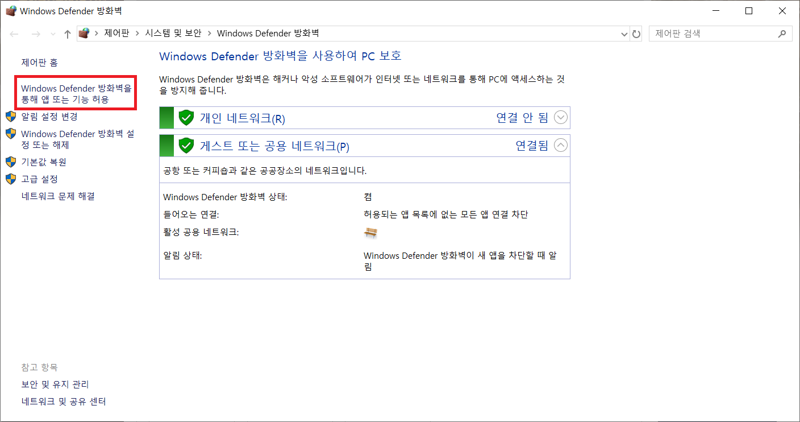Click the 연결됨 status text
The image size is (800, 422).
pyautogui.click(x=532, y=145)
